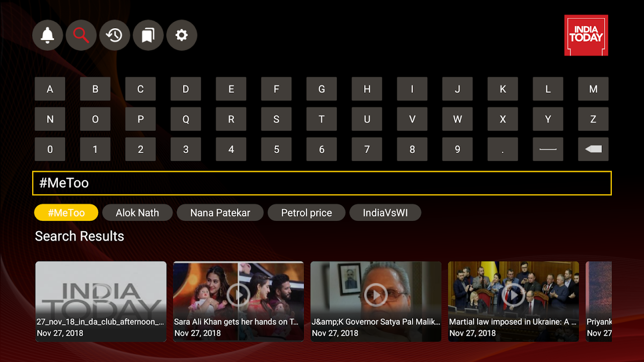This screenshot has width=644, height=362.
Task: Tap the letter M key
Action: coord(593,89)
